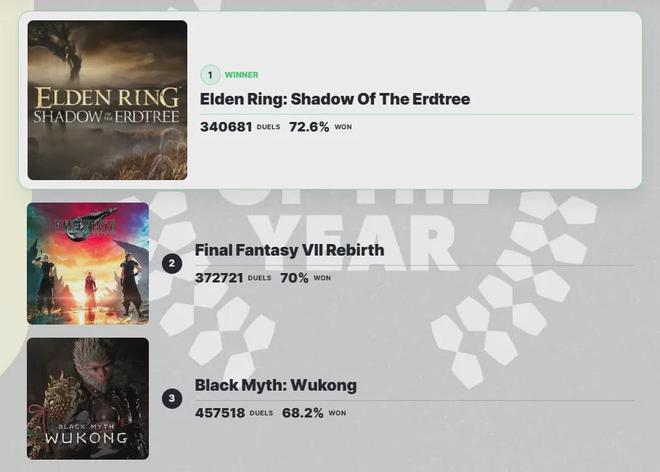660x472 pixels.
Task: Click the WON label beside 72.6%
Action: (343, 128)
